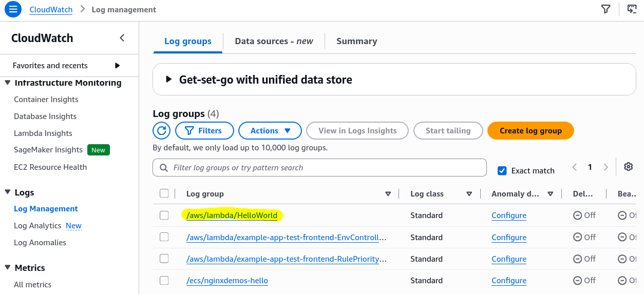
Task: Click the filter funnel icon in top bar
Action: [606, 9]
